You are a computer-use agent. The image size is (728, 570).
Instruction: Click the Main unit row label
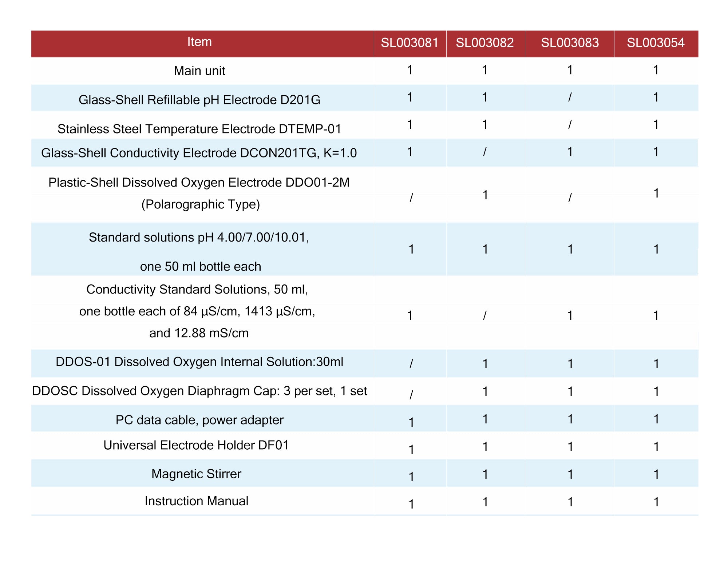coord(199,71)
